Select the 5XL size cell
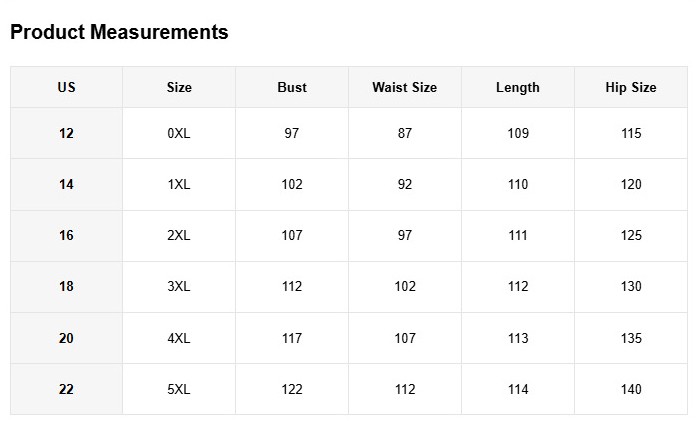698x425 pixels. click(179, 390)
